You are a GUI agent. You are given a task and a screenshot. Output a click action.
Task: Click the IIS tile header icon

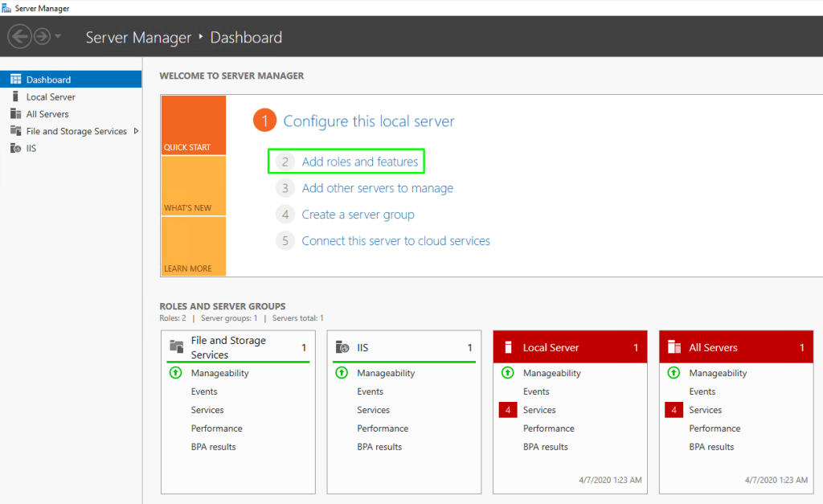342,348
